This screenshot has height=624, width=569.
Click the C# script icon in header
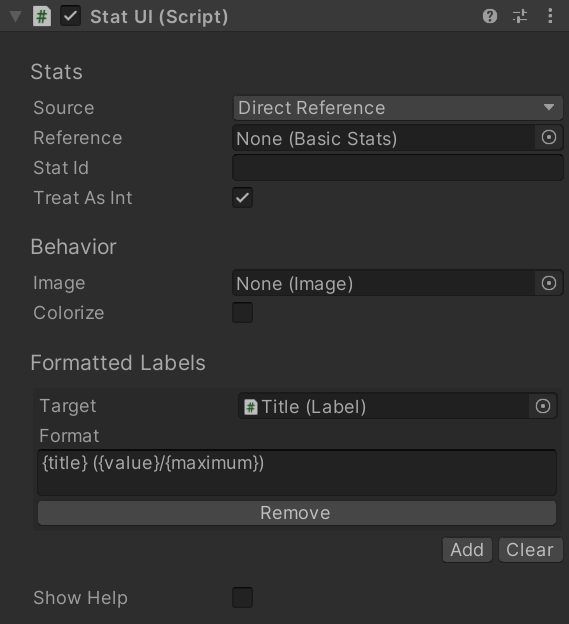click(x=42, y=16)
